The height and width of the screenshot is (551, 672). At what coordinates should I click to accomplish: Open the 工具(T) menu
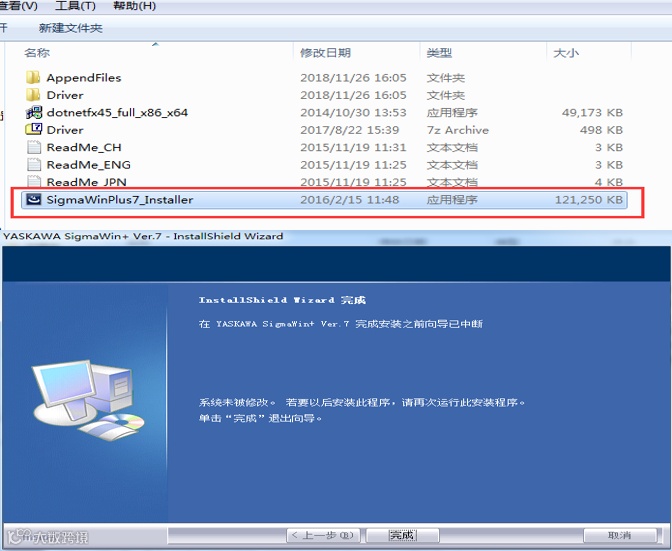pyautogui.click(x=75, y=6)
